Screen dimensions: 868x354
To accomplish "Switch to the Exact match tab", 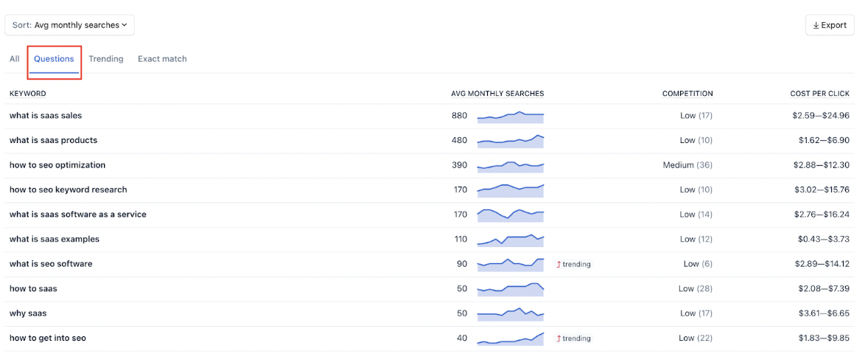I will [162, 59].
